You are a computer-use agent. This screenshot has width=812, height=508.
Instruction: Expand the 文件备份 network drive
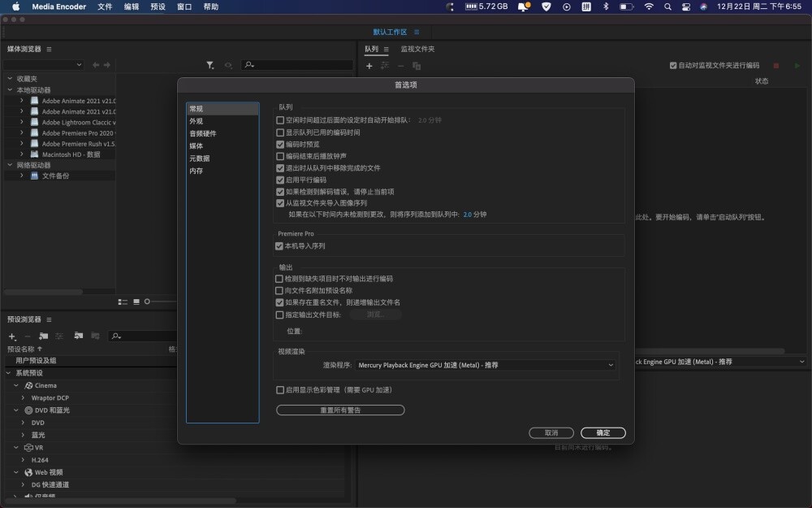[22, 176]
